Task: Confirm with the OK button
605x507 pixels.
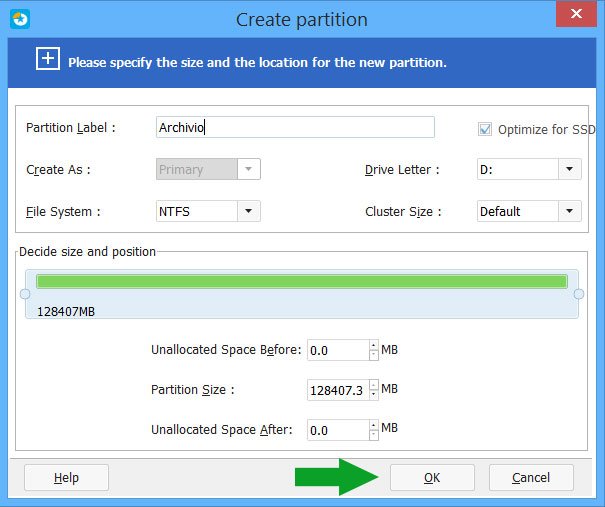Action: click(432, 477)
